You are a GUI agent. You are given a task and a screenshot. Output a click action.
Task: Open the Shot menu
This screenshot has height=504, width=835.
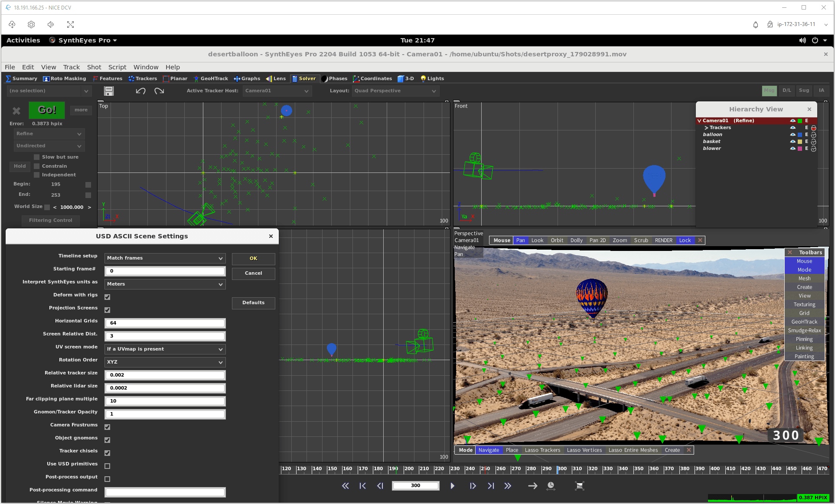(94, 67)
